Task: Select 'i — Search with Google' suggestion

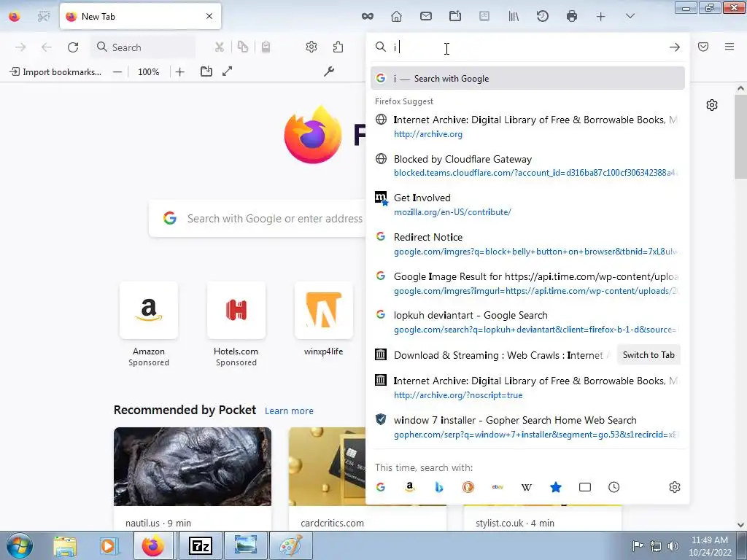Action: pos(527,79)
